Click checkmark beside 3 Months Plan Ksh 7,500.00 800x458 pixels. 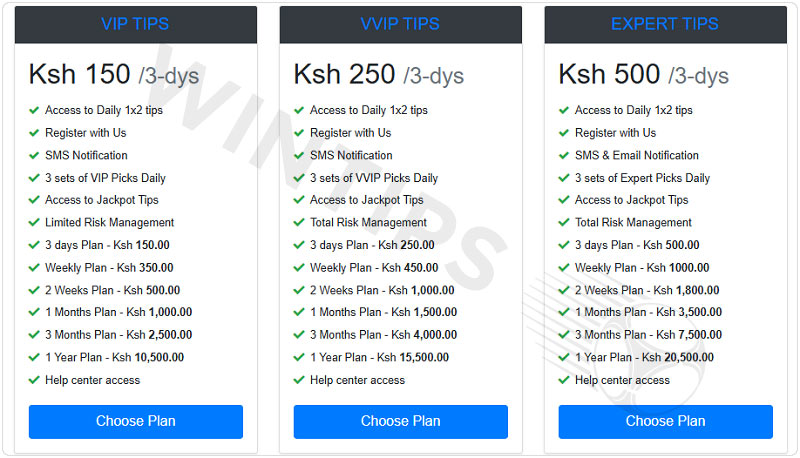tap(564, 335)
